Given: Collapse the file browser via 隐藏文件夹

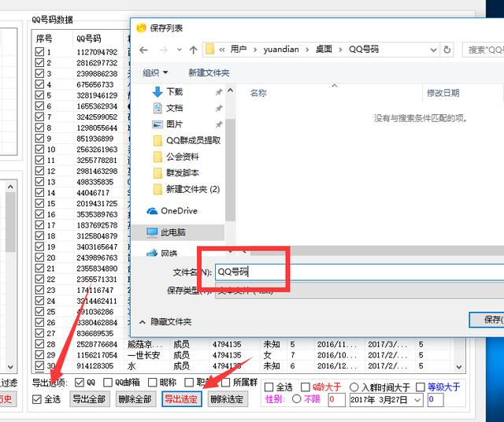Looking at the screenshot, I should 165,322.
